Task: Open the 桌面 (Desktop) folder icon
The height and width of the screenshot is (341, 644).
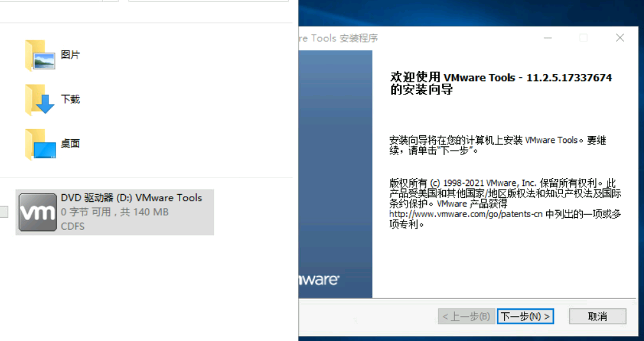Action: (40, 145)
